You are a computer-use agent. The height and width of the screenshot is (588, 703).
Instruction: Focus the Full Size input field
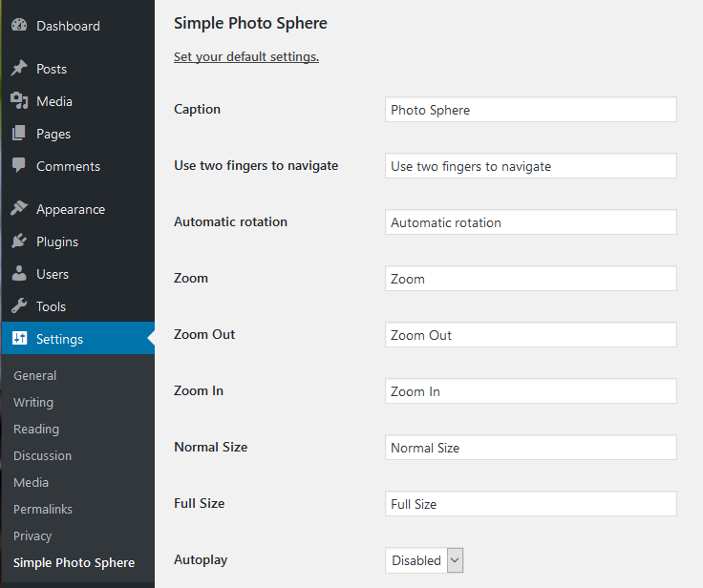[531, 503]
